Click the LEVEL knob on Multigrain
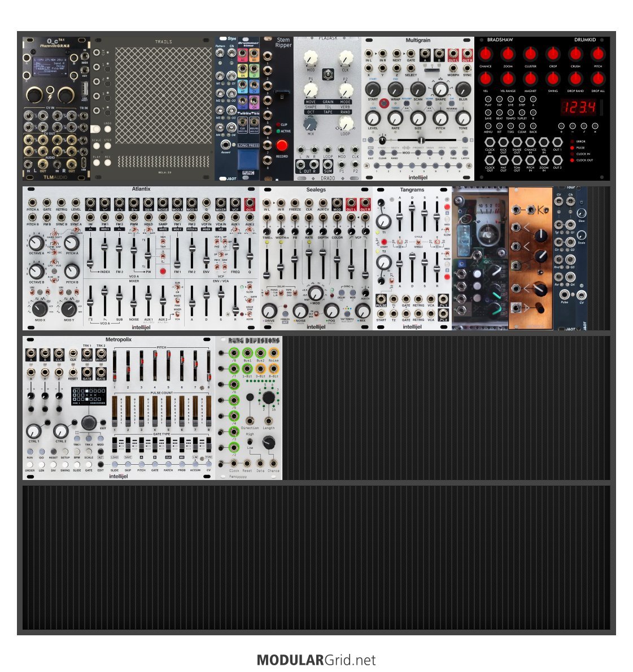 coord(373,118)
